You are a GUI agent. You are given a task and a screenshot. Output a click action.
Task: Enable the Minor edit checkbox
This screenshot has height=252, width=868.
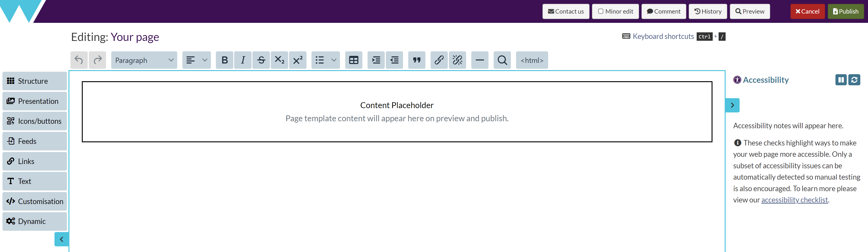tap(600, 11)
